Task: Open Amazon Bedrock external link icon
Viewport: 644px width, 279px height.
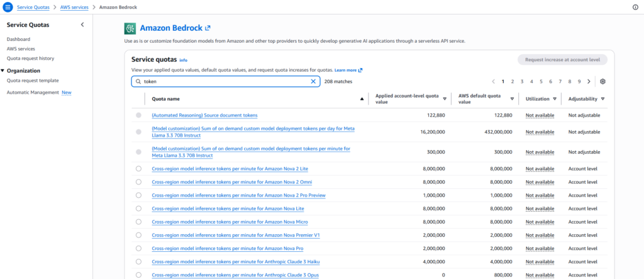Action: tap(208, 28)
